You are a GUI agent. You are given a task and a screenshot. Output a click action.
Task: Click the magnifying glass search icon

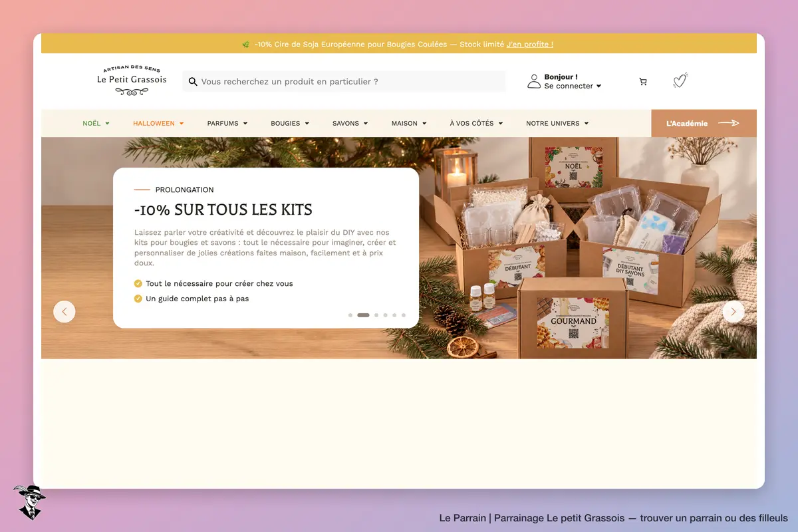point(193,82)
